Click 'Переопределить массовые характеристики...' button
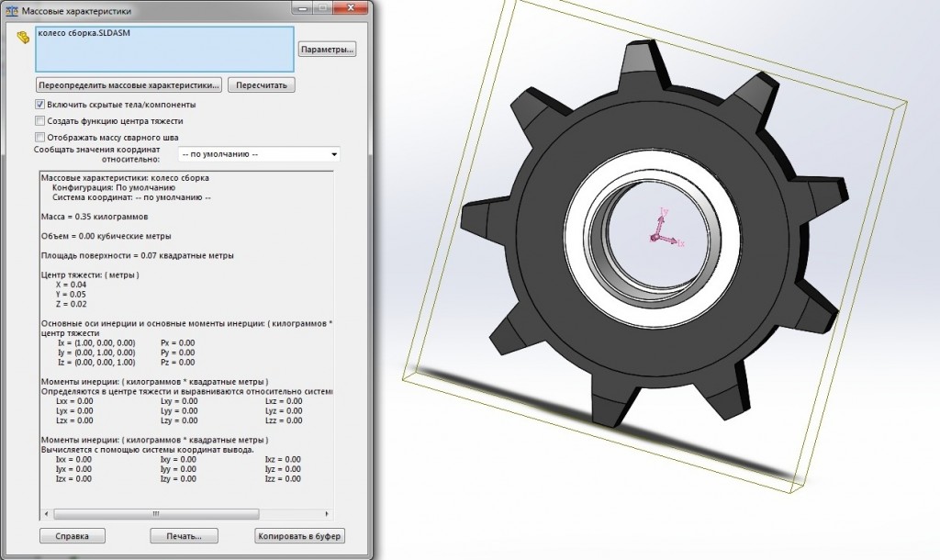The image size is (940, 560). (129, 85)
